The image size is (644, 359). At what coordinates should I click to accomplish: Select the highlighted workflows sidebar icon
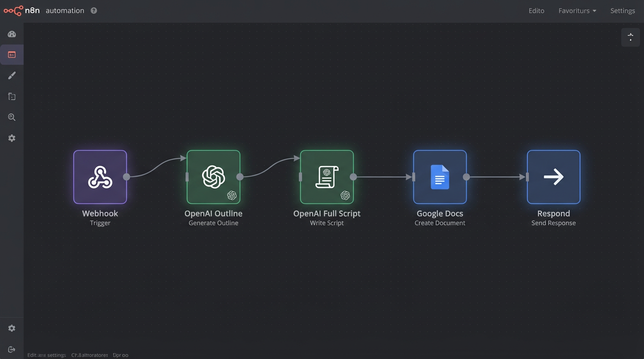pos(11,54)
